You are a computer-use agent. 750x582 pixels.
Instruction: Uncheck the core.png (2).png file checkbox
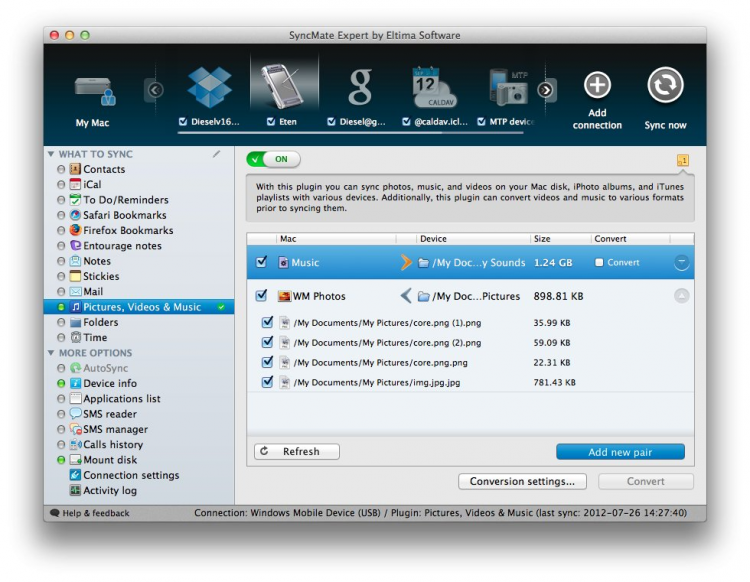[267, 342]
